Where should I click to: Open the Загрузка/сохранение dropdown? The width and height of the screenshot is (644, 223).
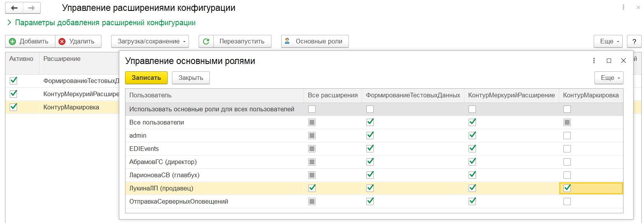(x=150, y=41)
